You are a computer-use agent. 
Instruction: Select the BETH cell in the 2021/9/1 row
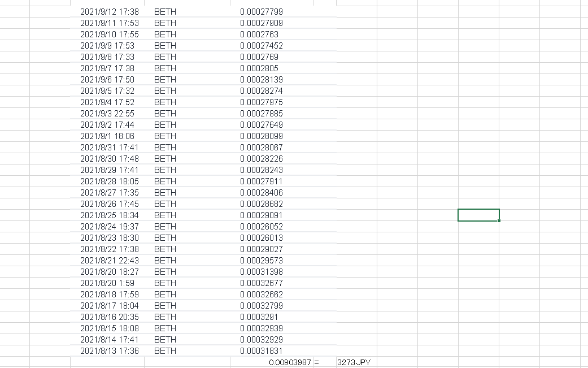point(165,136)
